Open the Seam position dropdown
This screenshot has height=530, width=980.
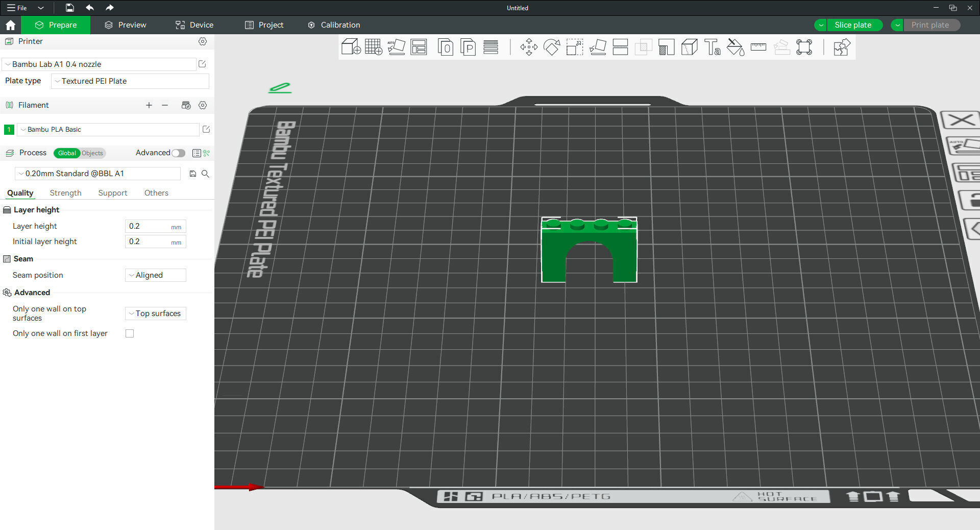[x=156, y=275]
